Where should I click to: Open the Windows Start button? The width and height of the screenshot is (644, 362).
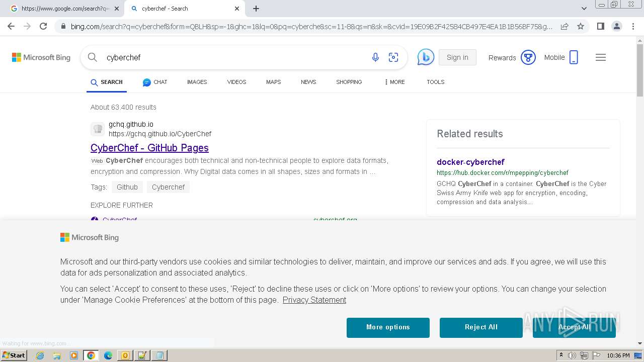point(14,355)
